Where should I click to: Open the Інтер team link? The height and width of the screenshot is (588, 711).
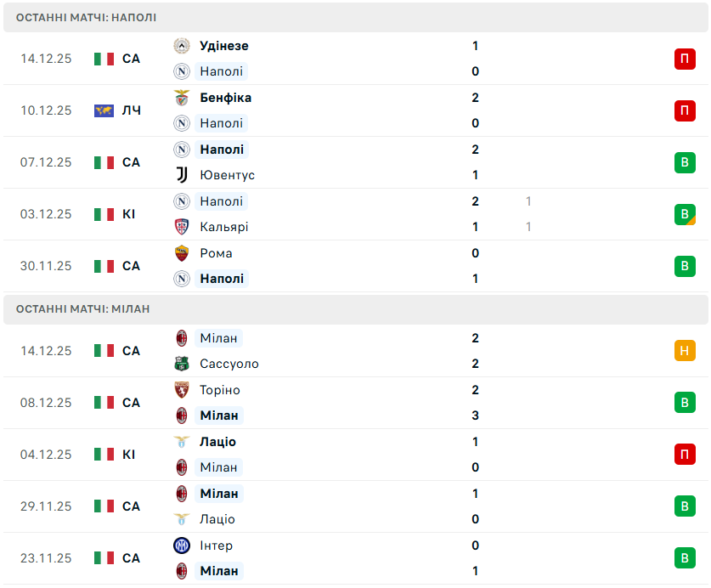tap(216, 546)
